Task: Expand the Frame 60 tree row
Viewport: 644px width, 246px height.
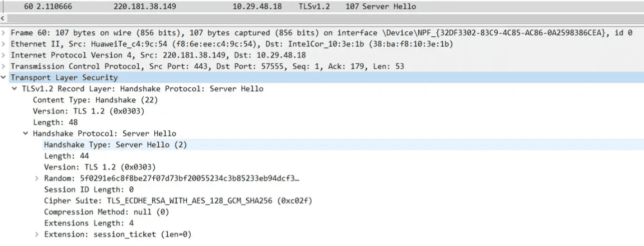Action: tap(4, 32)
